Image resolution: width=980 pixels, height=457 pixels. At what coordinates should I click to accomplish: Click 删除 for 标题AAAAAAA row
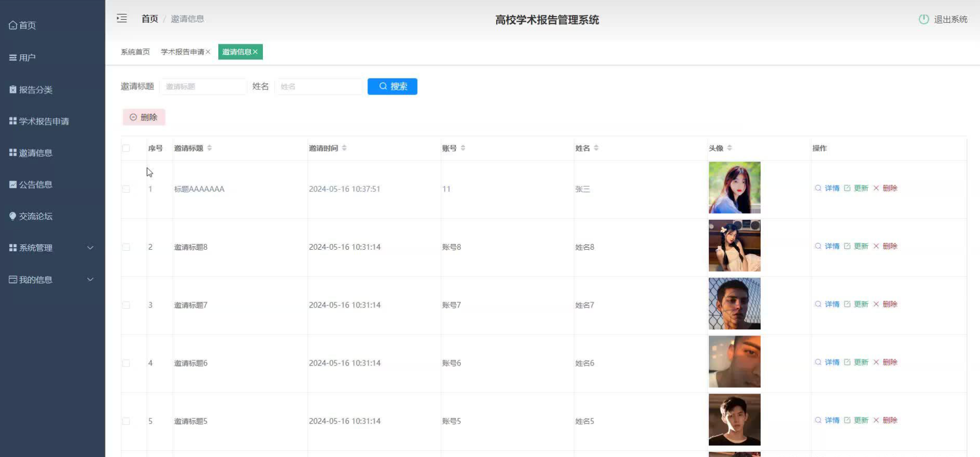pyautogui.click(x=885, y=188)
